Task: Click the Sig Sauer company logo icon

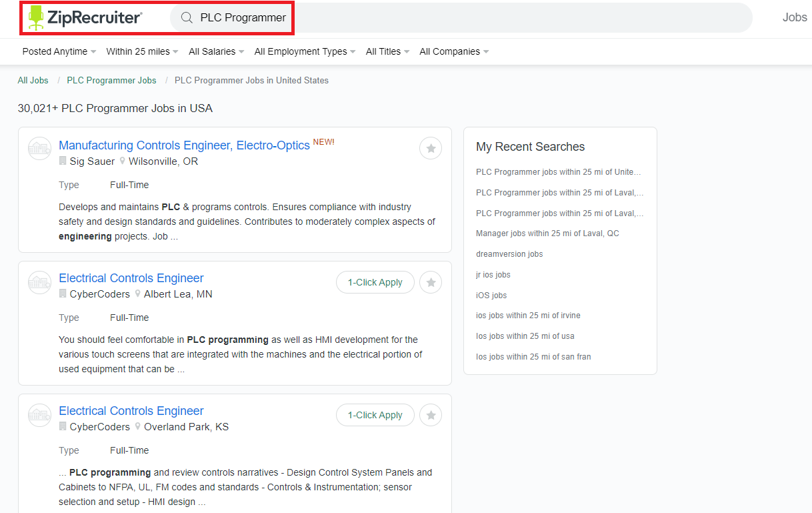Action: tap(39, 148)
